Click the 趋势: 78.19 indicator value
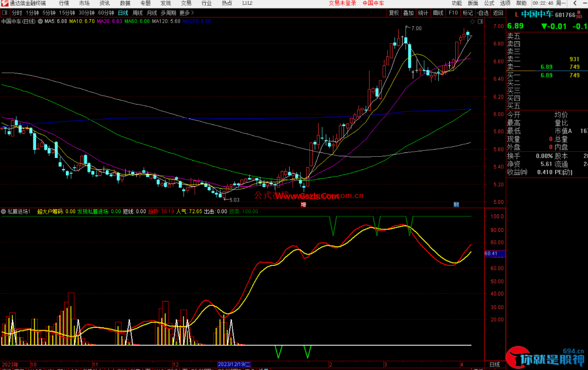The height and width of the screenshot is (370, 588). pyautogui.click(x=161, y=212)
